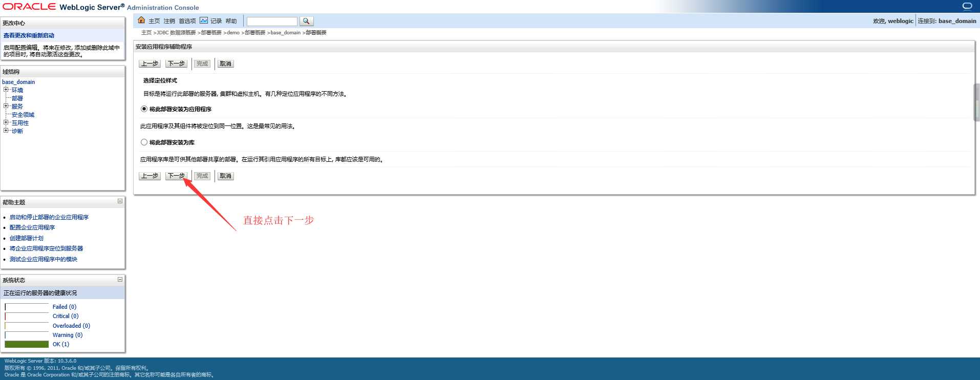This screenshot has height=380, width=980.
Task: Open 将企业应用程序定位到服务器 help link
Action: [46, 248]
